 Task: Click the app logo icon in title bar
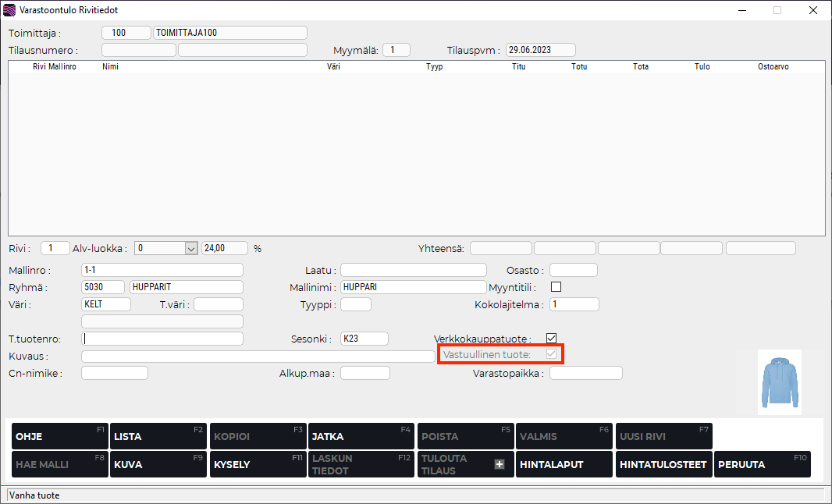[x=10, y=10]
